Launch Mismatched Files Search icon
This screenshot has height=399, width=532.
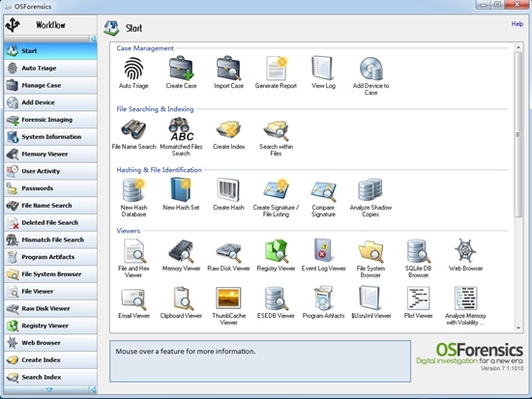(x=181, y=129)
